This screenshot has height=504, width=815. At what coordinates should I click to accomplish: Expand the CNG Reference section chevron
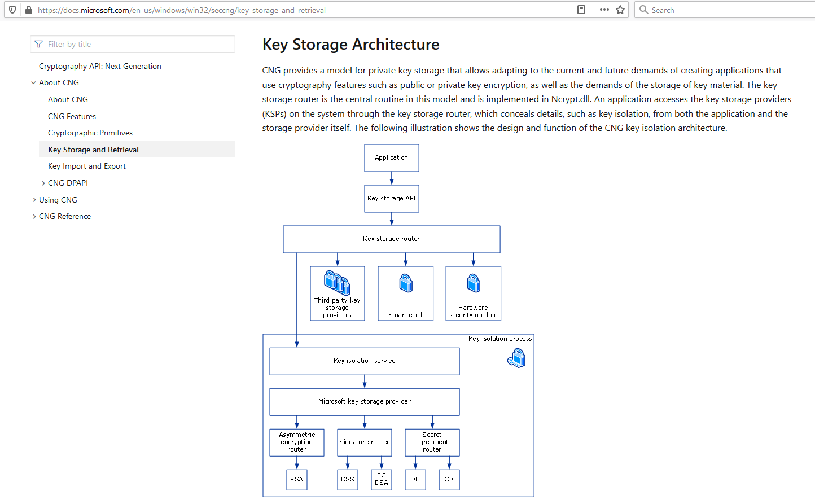tap(34, 216)
